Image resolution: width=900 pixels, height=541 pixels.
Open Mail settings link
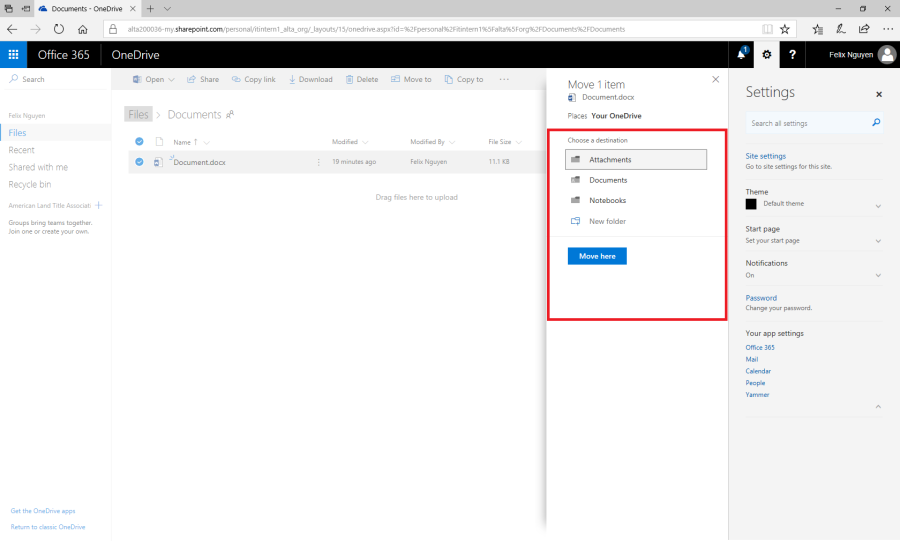pyautogui.click(x=751, y=359)
